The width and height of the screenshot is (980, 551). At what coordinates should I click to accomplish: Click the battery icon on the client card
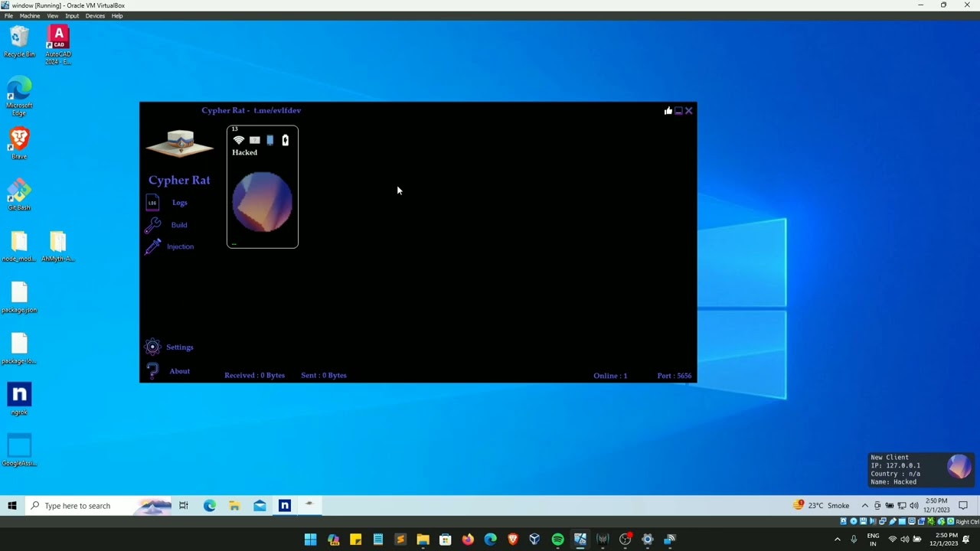click(x=286, y=140)
